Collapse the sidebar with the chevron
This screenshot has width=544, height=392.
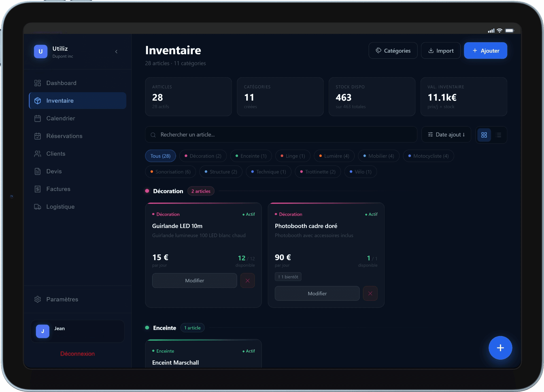coord(116,52)
